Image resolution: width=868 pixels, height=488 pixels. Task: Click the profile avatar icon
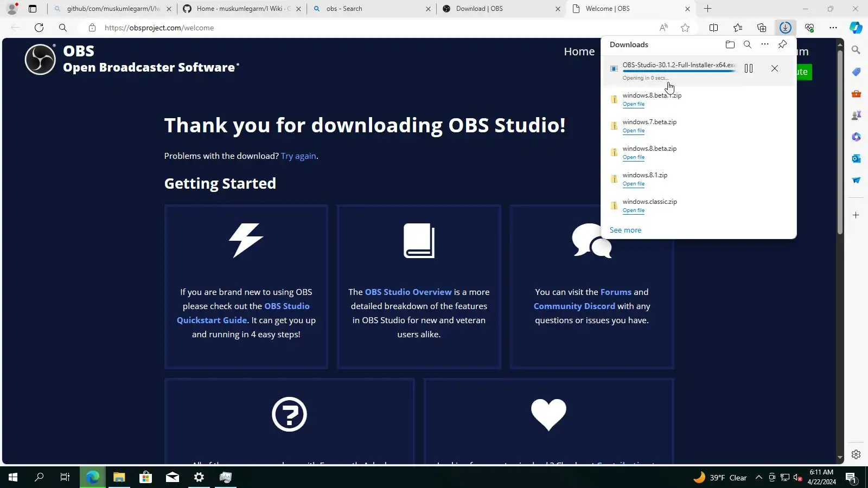tap(12, 9)
